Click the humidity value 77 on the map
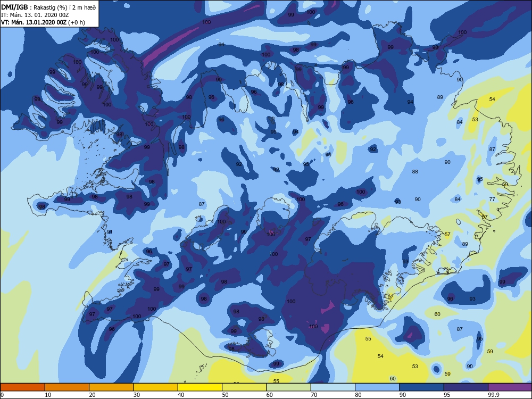 tap(492, 199)
